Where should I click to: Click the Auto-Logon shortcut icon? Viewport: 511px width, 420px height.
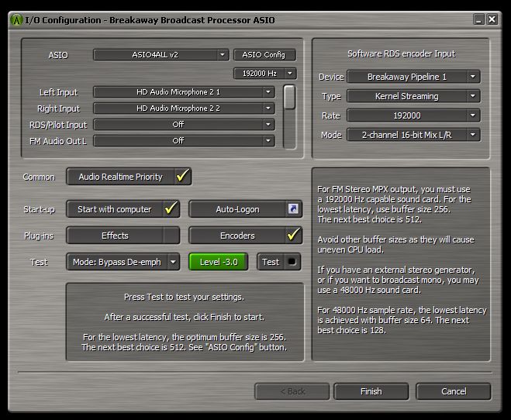click(293, 208)
